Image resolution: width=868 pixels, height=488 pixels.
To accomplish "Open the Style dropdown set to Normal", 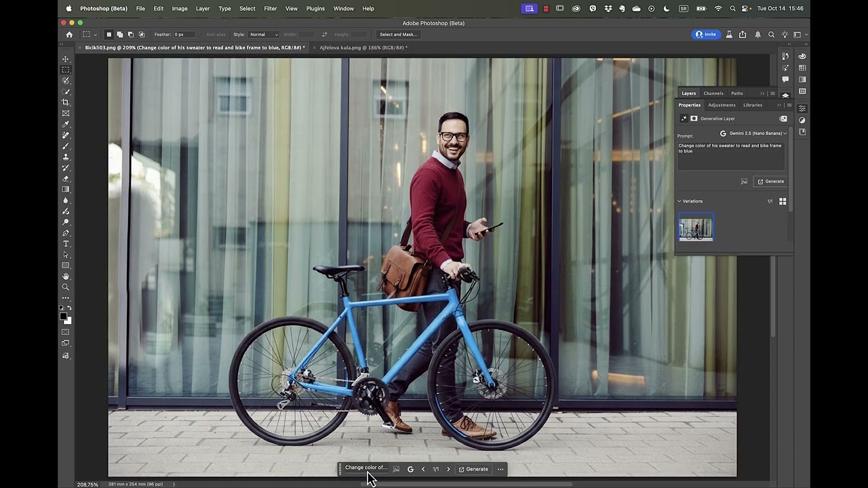I will 263,35.
